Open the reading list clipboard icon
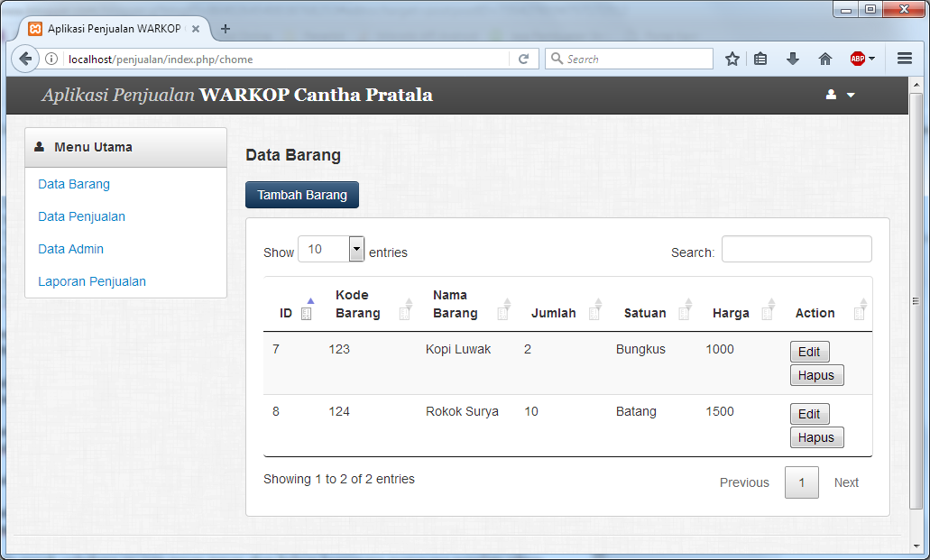Screen dimensions: 930x560 (x=760, y=58)
